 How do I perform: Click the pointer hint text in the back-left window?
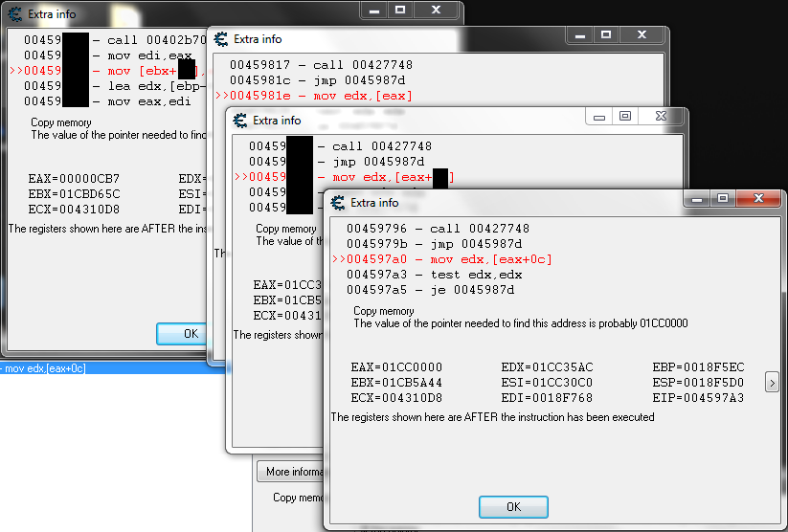[x=119, y=135]
